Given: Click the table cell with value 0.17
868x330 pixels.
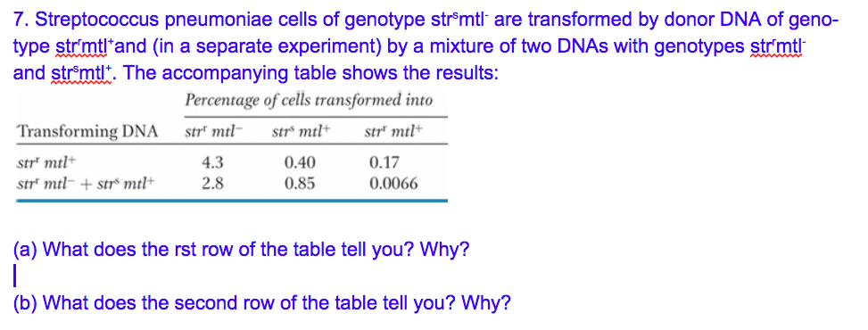Looking at the screenshot, I should (x=384, y=163).
